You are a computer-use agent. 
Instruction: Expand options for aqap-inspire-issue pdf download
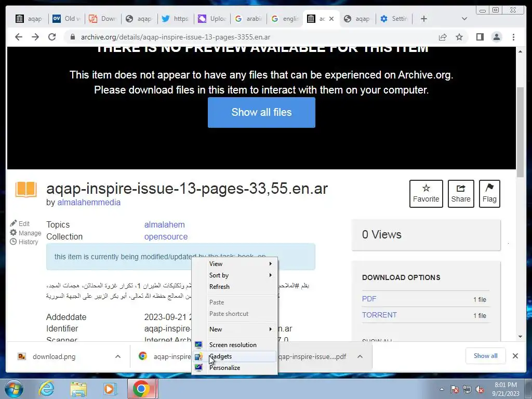tap(360, 356)
